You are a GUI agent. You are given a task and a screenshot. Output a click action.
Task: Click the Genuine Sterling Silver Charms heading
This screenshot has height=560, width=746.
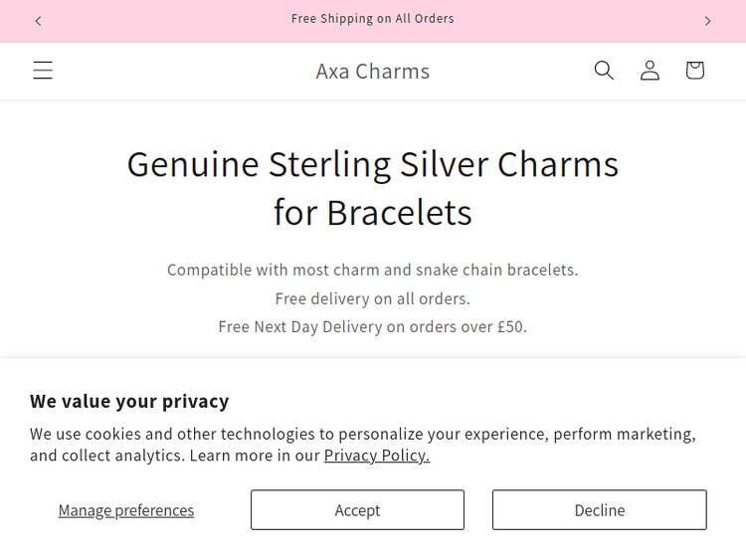tap(373, 164)
